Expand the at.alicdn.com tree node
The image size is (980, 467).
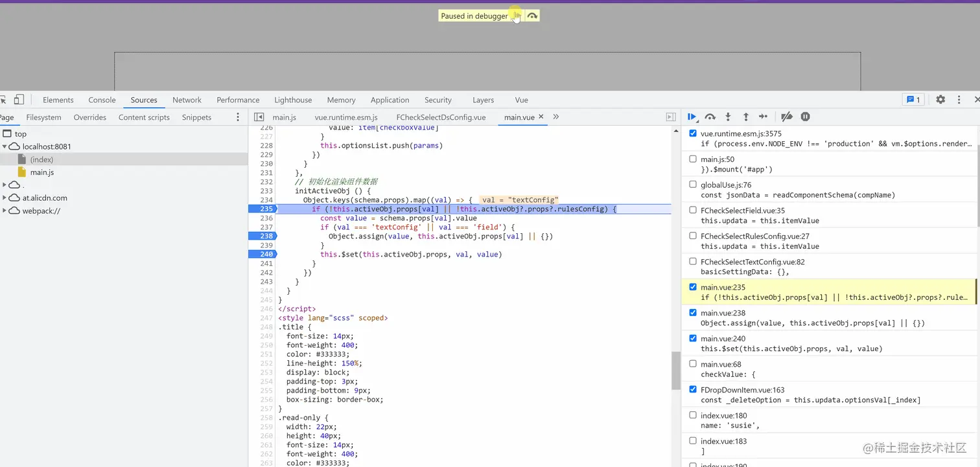tap(5, 198)
